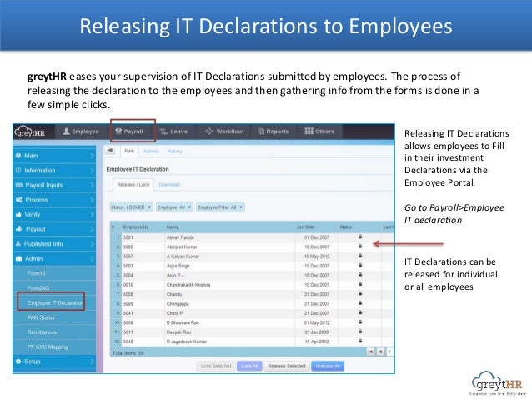Click the Release Selected button

(287, 367)
